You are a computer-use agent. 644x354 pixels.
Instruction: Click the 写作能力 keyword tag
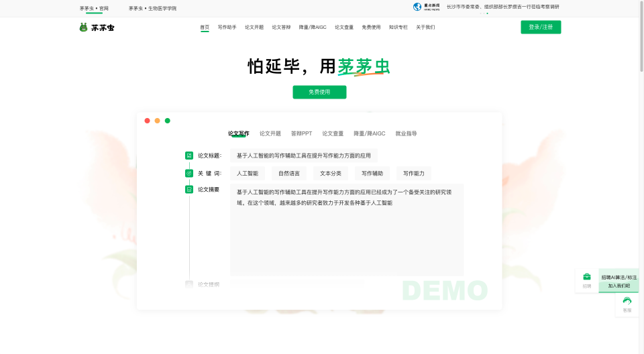(414, 173)
